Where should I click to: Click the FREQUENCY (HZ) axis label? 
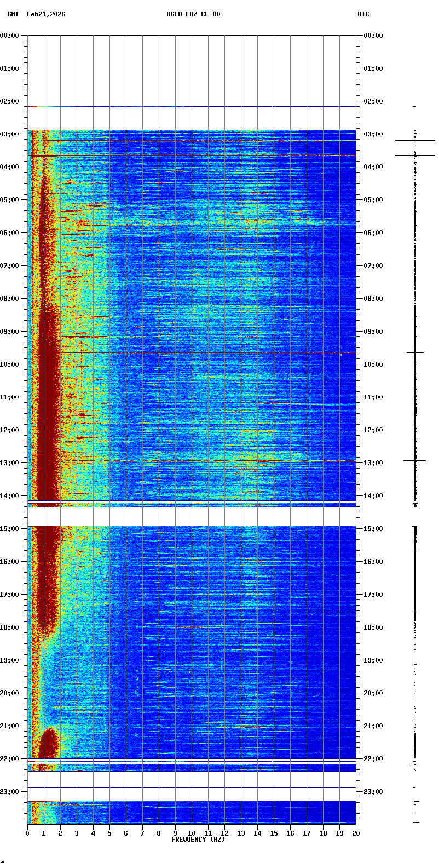pos(198,840)
